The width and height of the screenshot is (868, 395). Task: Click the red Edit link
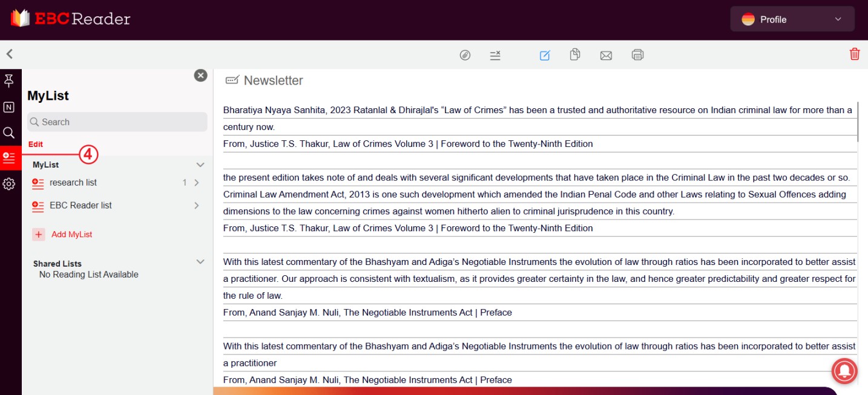click(36, 145)
